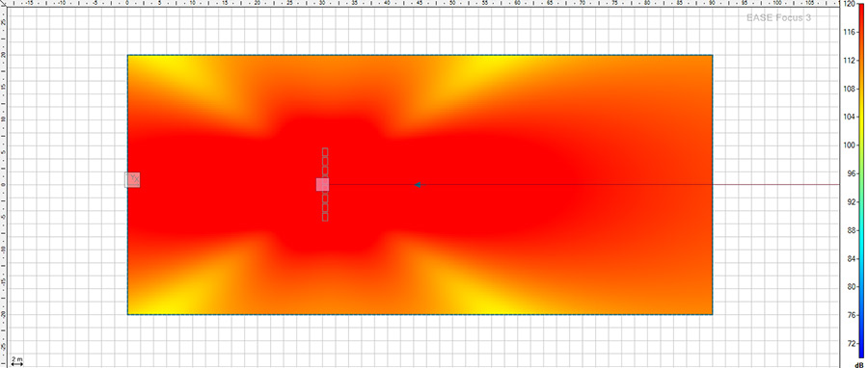Click the 96 label on the legend
Screen dimensions: 868x368
(849, 173)
